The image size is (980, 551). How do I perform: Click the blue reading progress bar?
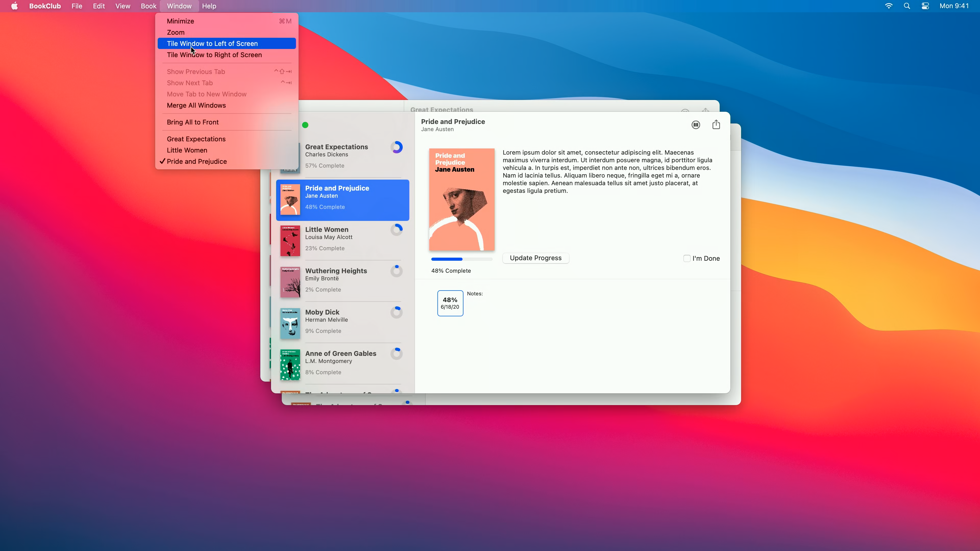coord(461,259)
